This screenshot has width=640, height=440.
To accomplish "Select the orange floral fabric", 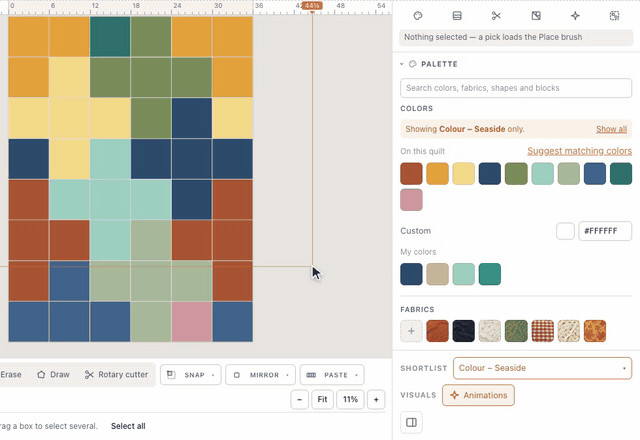I will pyautogui.click(x=595, y=331).
